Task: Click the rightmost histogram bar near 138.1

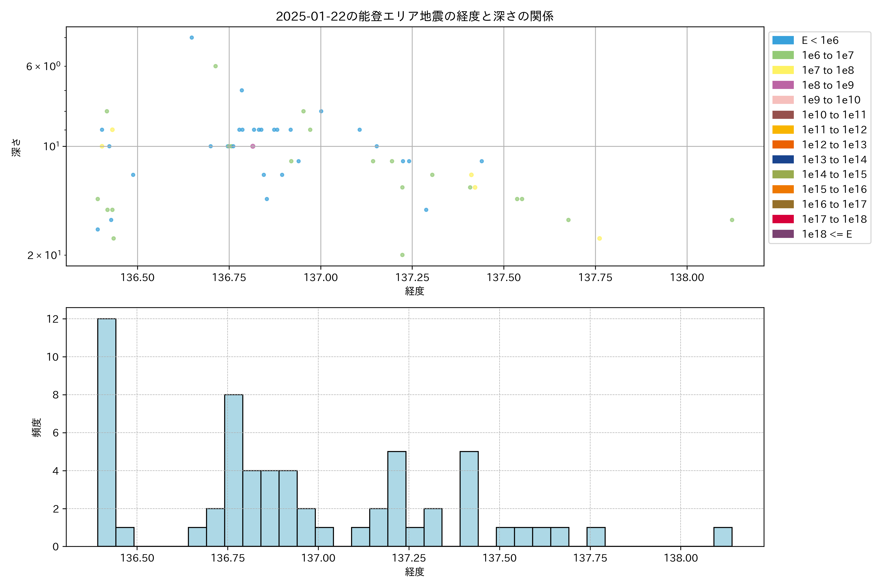Action: pyautogui.click(x=723, y=537)
